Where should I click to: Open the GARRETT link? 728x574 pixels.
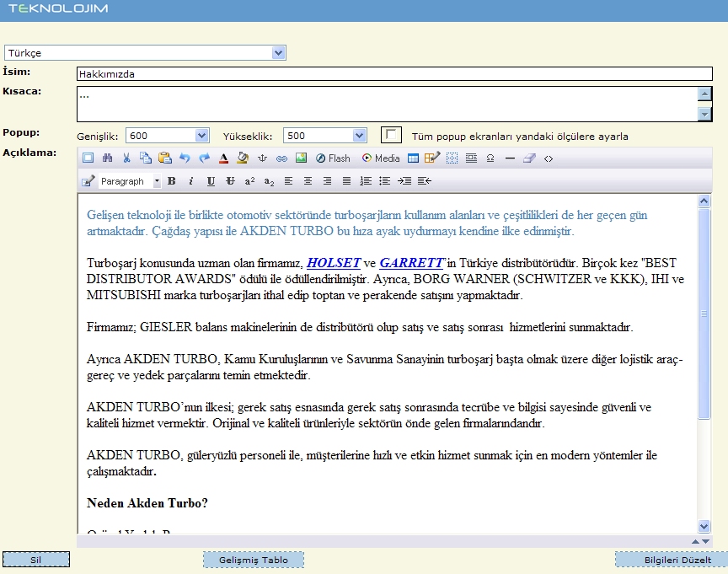pos(411,263)
